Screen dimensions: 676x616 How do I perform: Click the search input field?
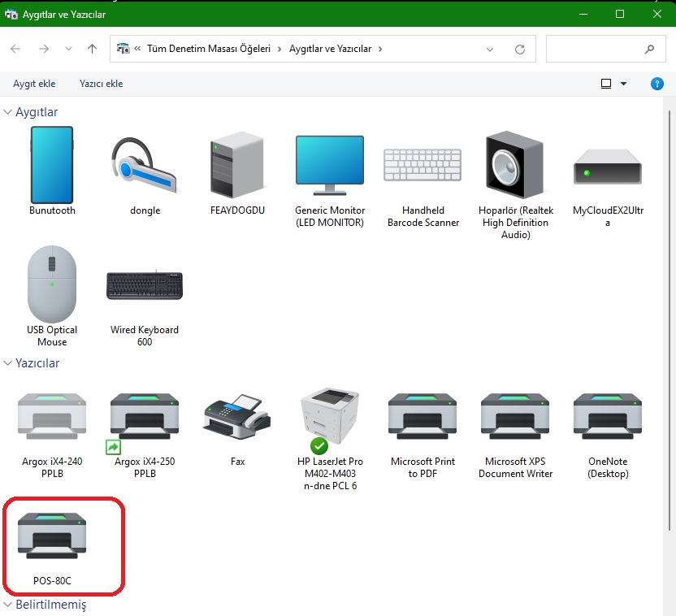[595, 49]
